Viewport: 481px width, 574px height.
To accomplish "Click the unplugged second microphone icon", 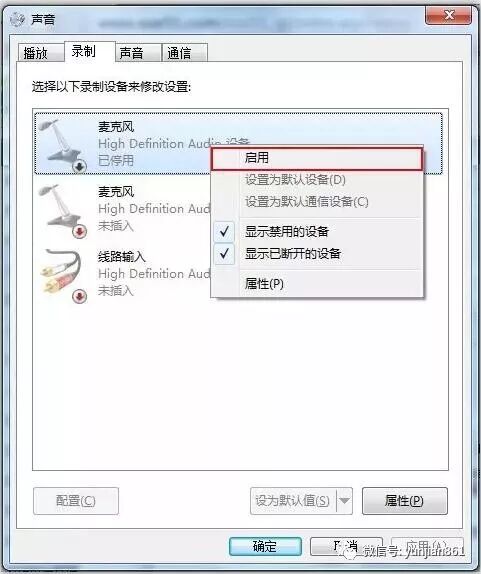I will pyautogui.click(x=60, y=209).
